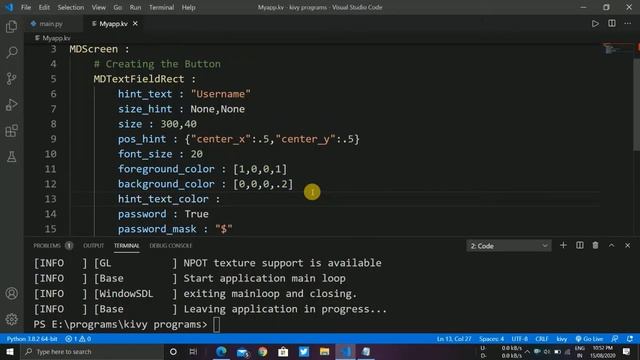Viewport: 640px width, 360px height.
Task: Open File Explorer from the taskbar
Action: [x=324, y=351]
